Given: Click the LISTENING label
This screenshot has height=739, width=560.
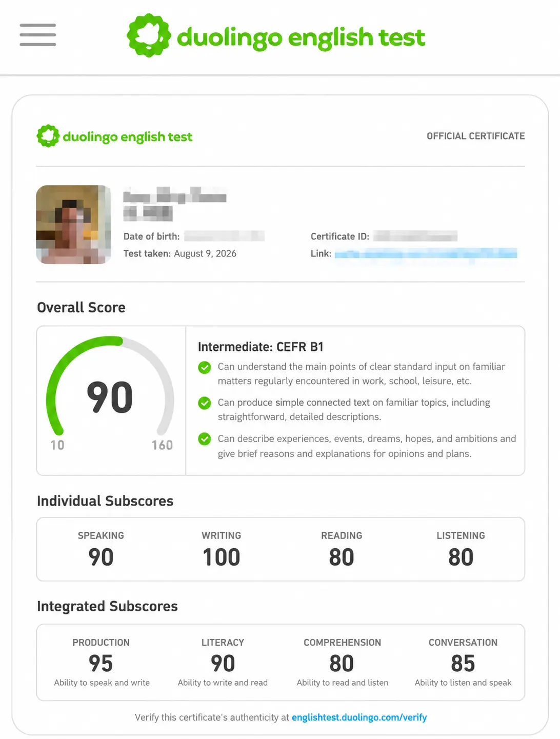Looking at the screenshot, I should coord(461,535).
